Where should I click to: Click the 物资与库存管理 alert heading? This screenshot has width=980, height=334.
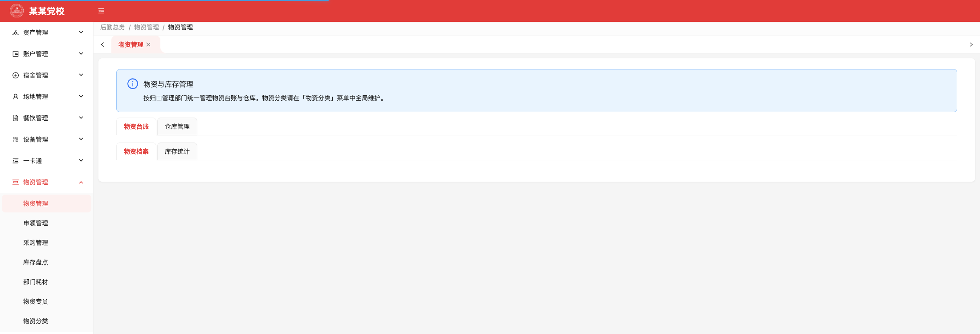[x=168, y=84]
